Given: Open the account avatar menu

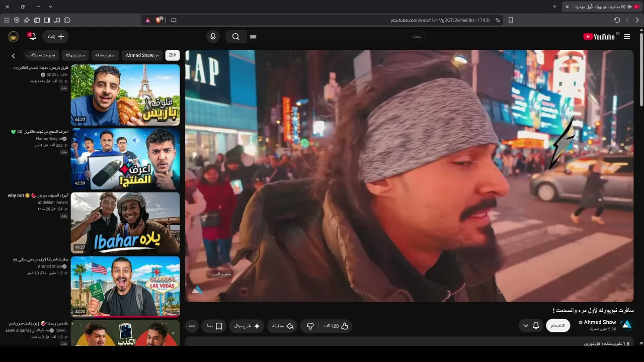Looking at the screenshot, I should (x=14, y=36).
